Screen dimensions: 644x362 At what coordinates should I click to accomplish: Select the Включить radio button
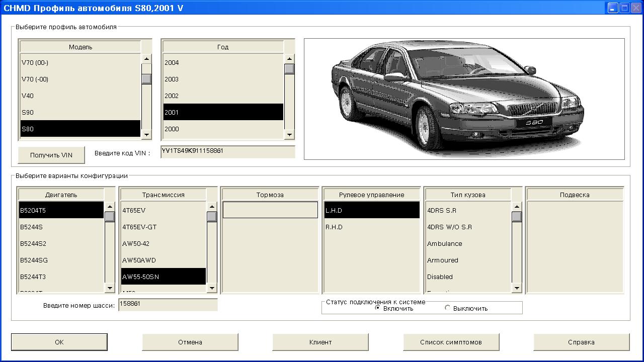click(378, 308)
